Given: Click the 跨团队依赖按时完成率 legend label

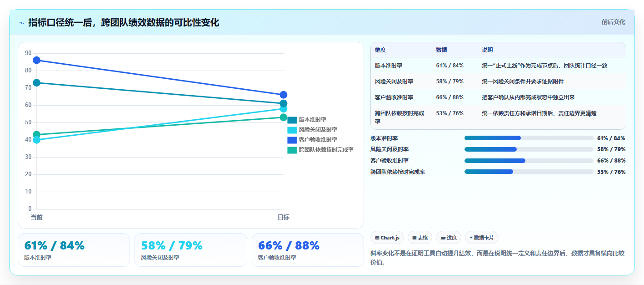Looking at the screenshot, I should click(x=326, y=150).
